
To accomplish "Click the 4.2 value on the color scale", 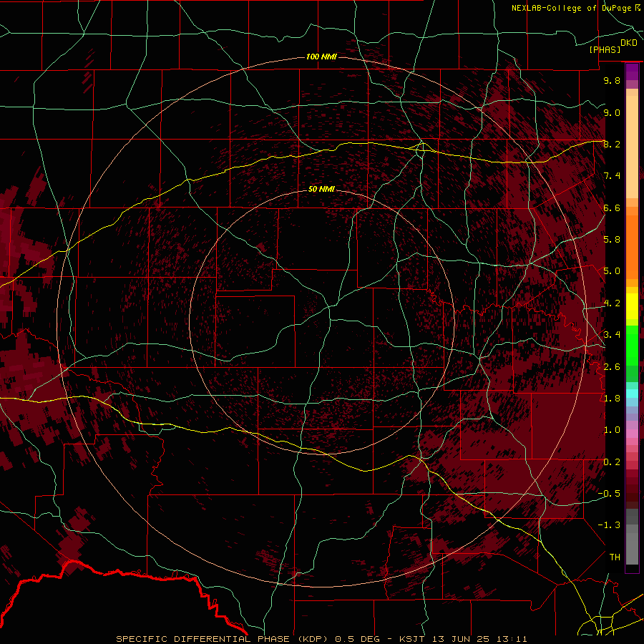I will click(x=612, y=303).
